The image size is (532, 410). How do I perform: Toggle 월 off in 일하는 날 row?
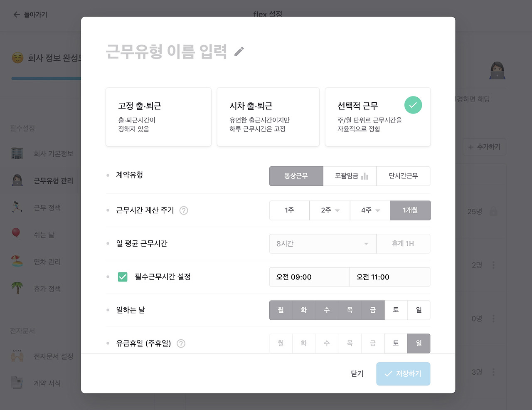coord(281,310)
